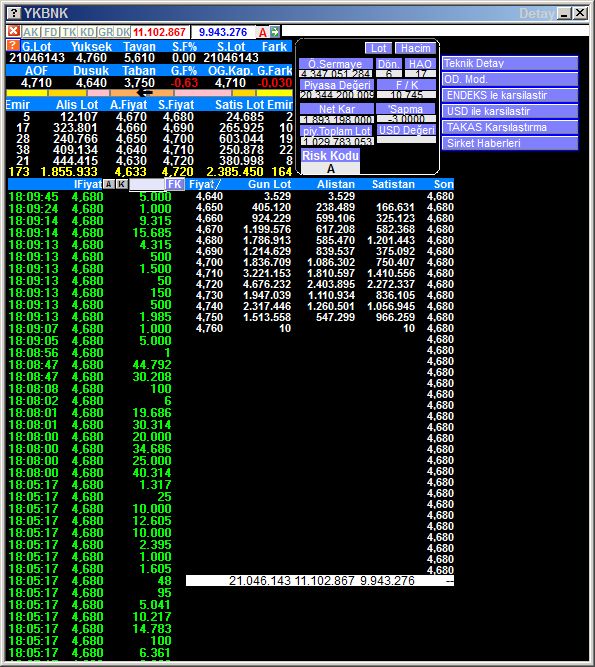
Task: Select the GR toolbar button
Action: point(105,32)
